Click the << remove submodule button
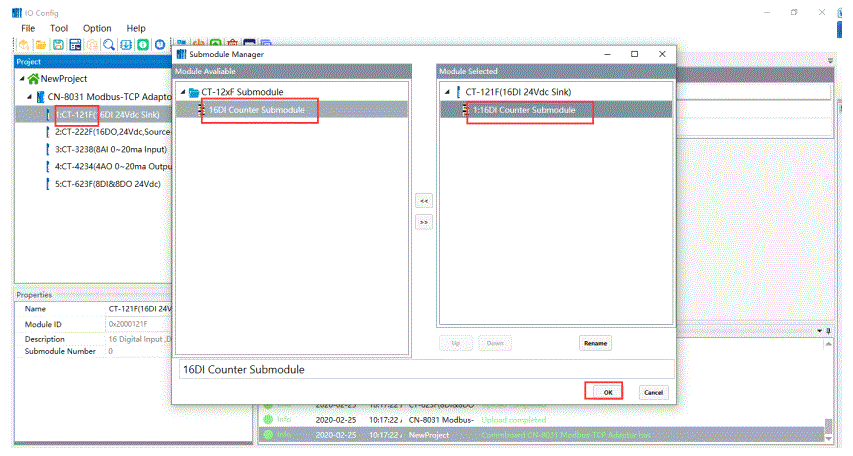853x456 pixels. [424, 201]
